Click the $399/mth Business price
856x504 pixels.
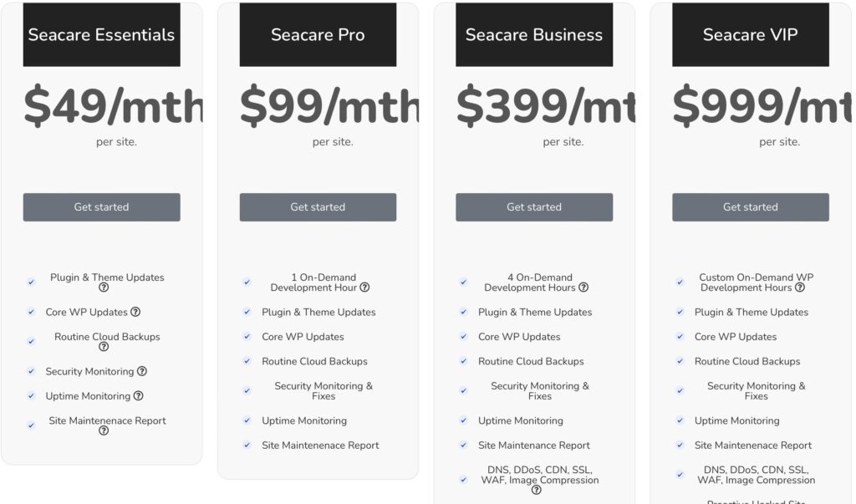545,107
